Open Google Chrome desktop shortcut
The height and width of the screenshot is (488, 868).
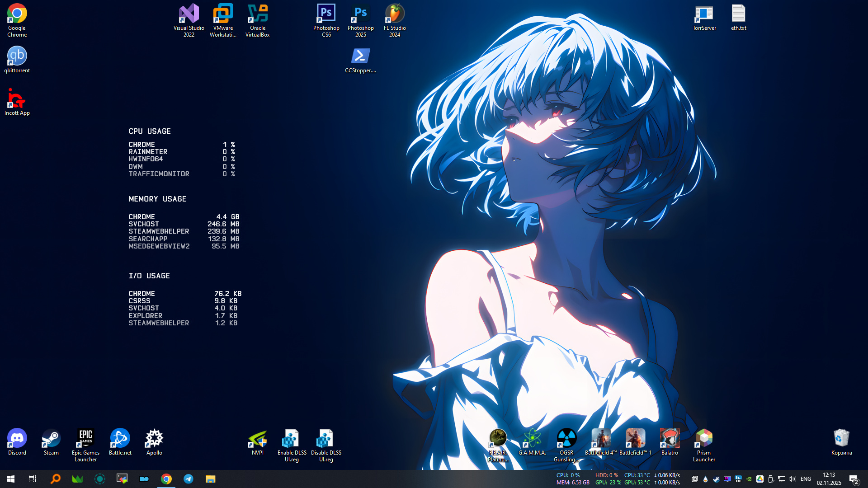point(17,14)
